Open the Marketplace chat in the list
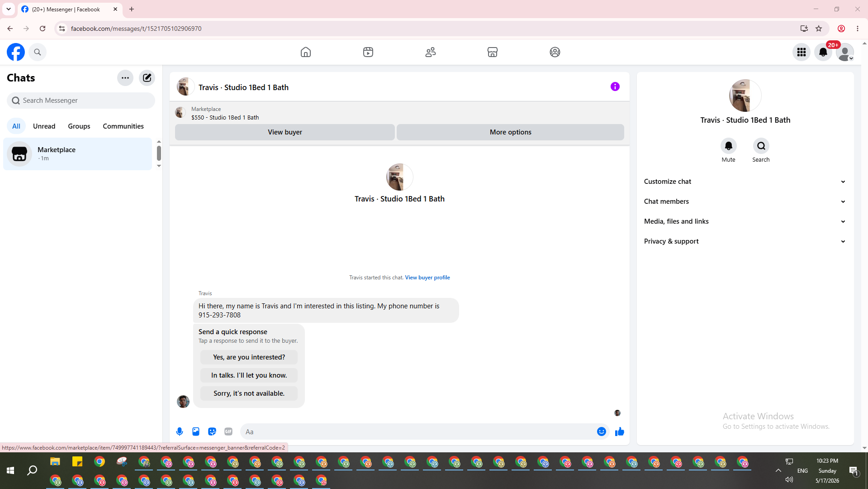Image resolution: width=868 pixels, height=489 pixels. tap(78, 154)
